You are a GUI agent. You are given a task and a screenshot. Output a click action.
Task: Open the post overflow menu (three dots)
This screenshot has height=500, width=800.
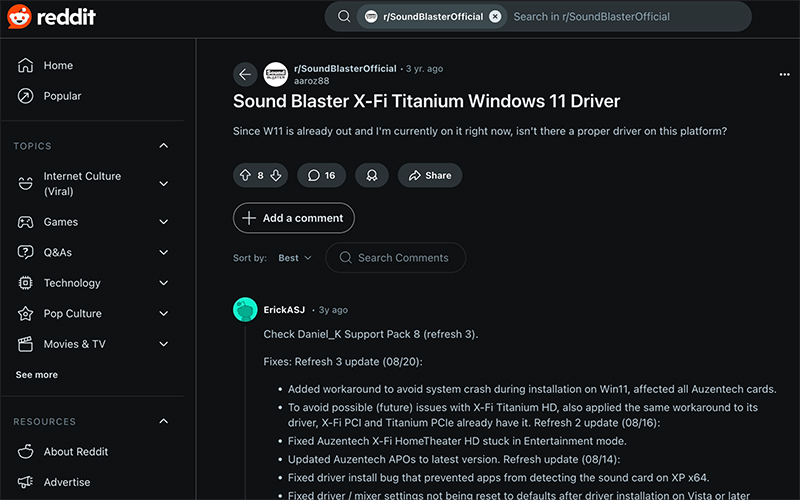coord(785,74)
